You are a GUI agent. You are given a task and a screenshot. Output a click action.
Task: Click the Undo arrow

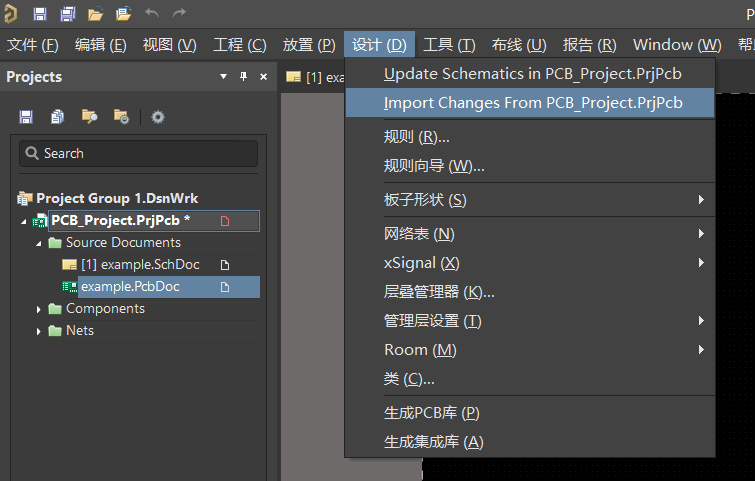click(x=152, y=13)
